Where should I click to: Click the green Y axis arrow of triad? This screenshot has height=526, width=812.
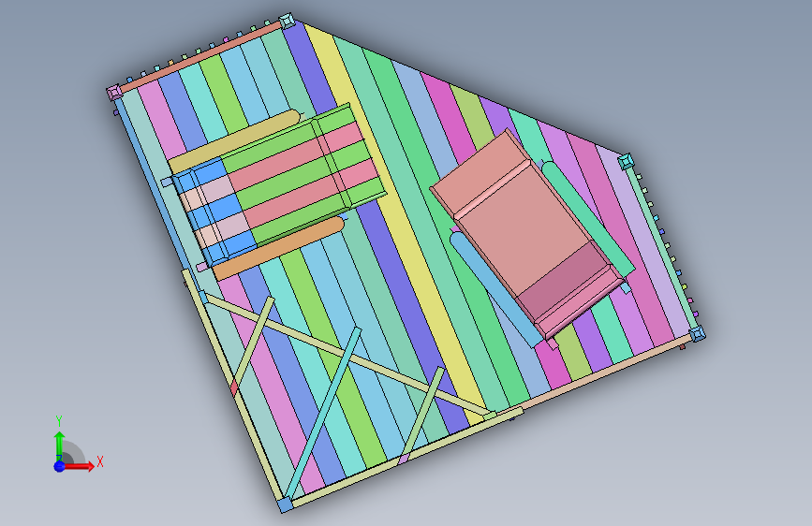60,444
